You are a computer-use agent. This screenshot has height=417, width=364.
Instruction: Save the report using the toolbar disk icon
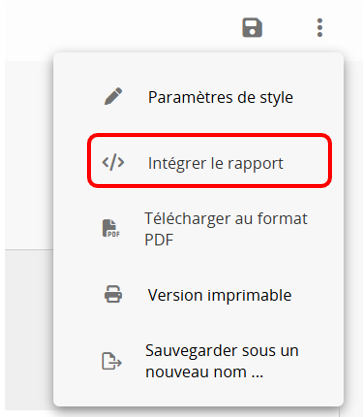pyautogui.click(x=252, y=28)
